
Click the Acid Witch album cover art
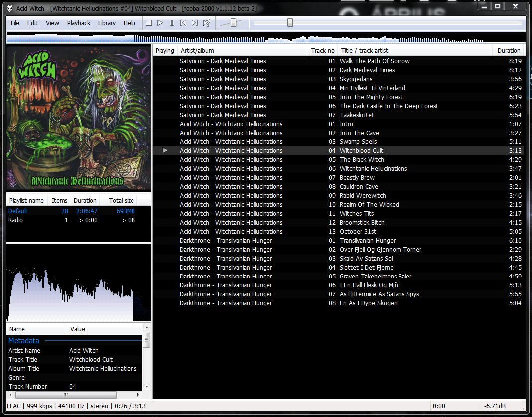coord(78,118)
